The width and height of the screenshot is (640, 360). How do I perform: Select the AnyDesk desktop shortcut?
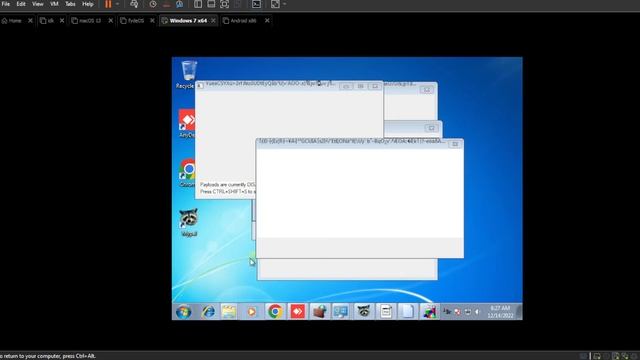tap(187, 123)
